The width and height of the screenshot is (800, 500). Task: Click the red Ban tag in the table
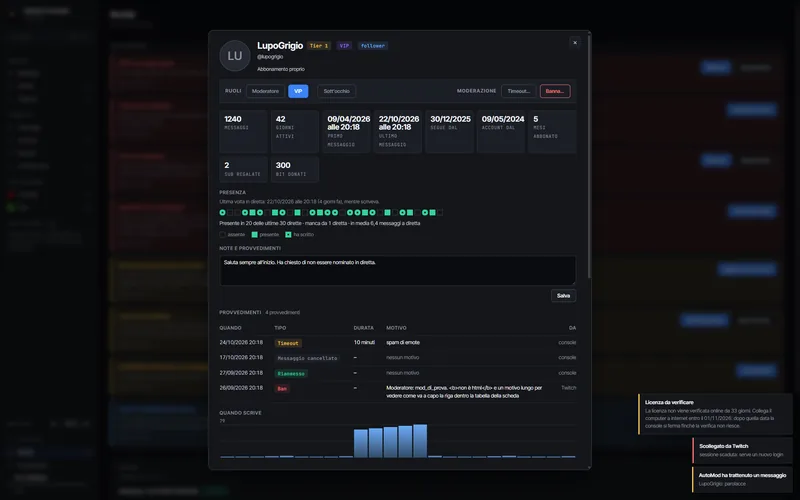click(282, 389)
